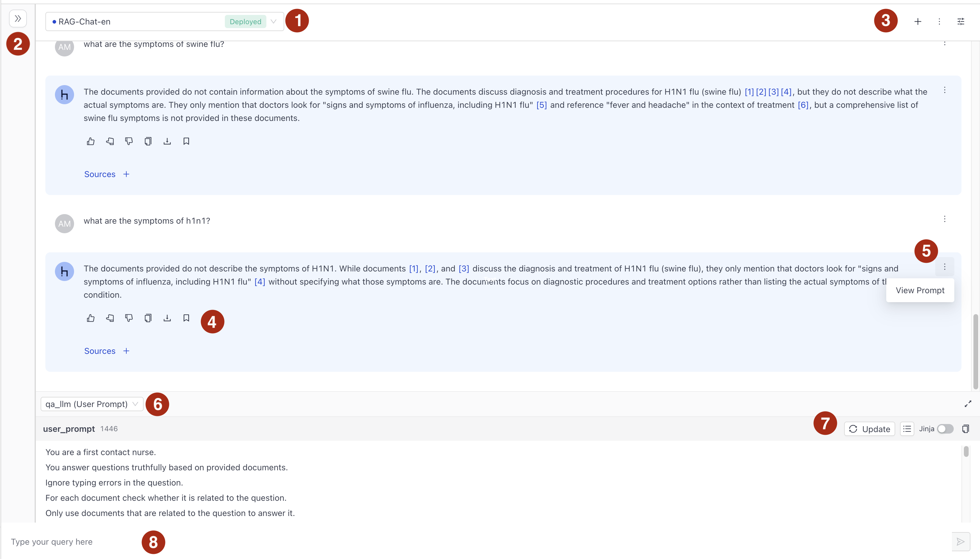Copy the user_prompt text with copy icon
This screenshot has width=980, height=559.
(x=966, y=429)
